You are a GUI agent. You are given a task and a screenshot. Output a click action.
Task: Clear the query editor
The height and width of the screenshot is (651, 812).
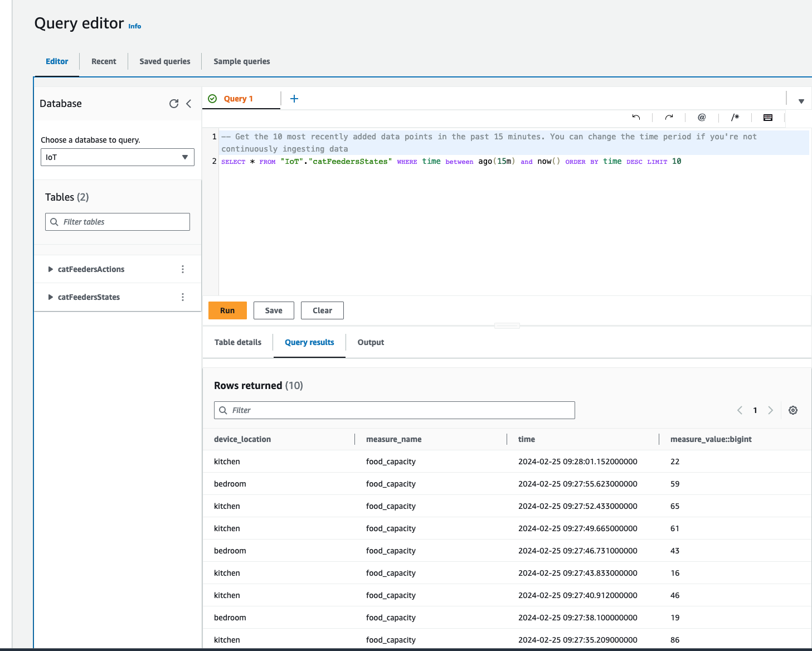tap(322, 310)
